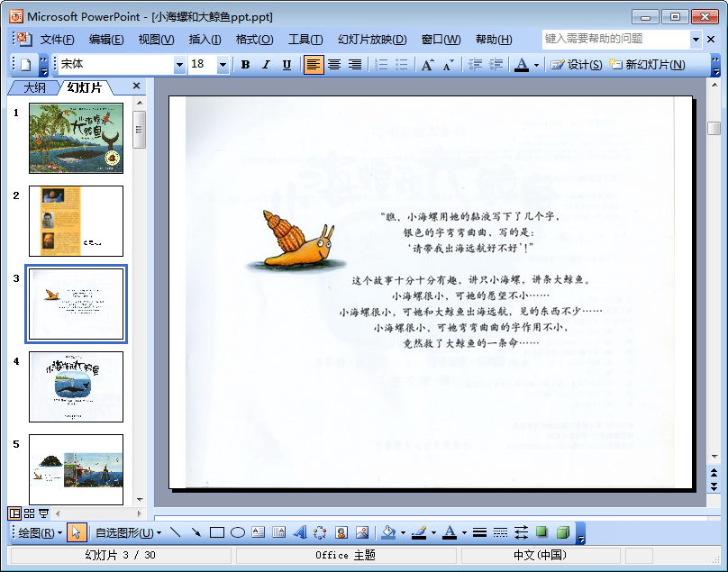
Task: Insert picture from file icon
Action: pyautogui.click(x=362, y=532)
